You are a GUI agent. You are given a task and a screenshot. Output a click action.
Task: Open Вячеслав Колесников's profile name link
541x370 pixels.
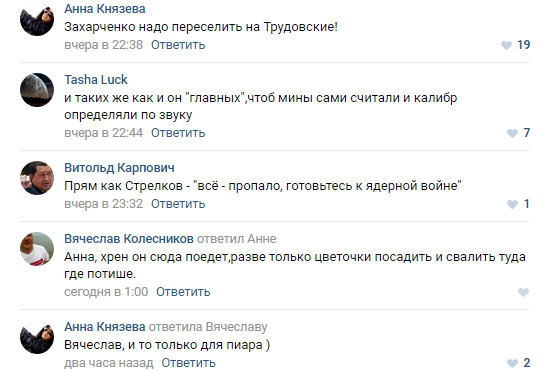pos(129,239)
